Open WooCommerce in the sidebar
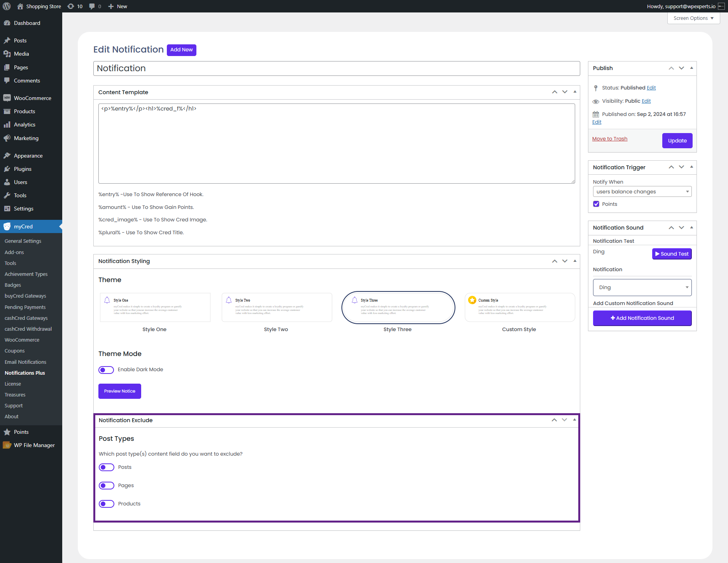This screenshot has width=728, height=563. (x=32, y=98)
